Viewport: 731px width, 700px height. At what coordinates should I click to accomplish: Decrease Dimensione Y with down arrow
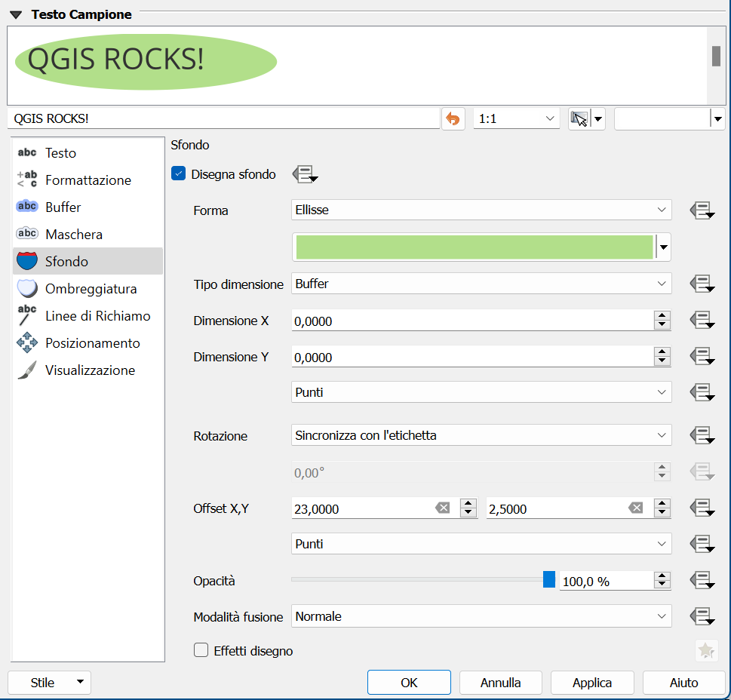point(662,361)
